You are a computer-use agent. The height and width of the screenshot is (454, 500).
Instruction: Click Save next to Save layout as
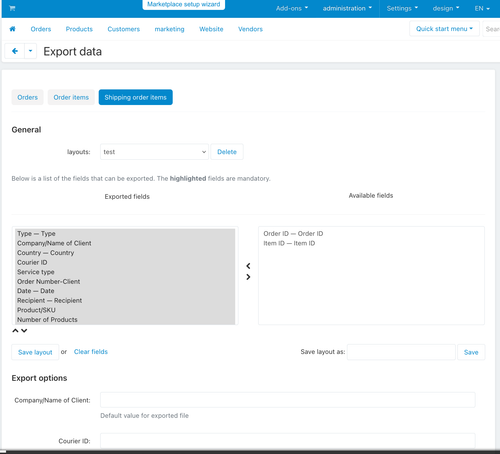(x=471, y=352)
